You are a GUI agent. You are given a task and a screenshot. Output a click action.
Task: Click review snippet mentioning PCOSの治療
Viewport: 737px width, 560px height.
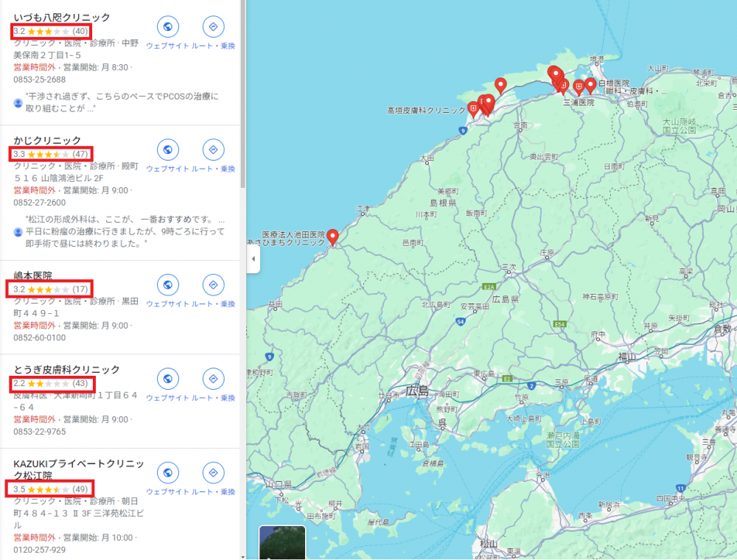click(x=122, y=102)
